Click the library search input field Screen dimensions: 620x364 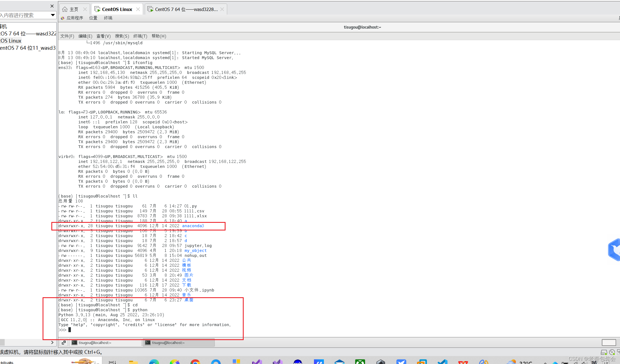click(25, 15)
